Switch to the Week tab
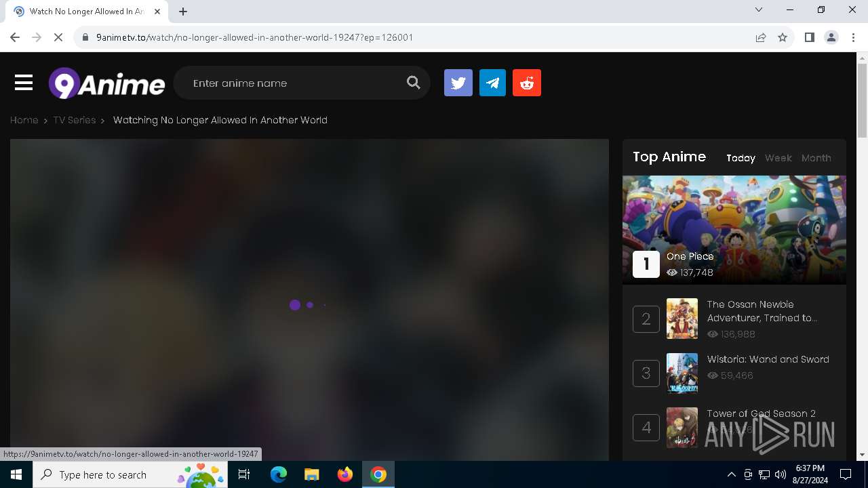This screenshot has width=868, height=488. pos(778,158)
